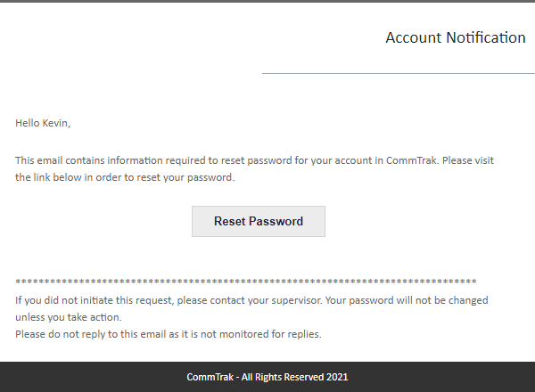Click 'Please visit' at end of first line

click(468, 160)
